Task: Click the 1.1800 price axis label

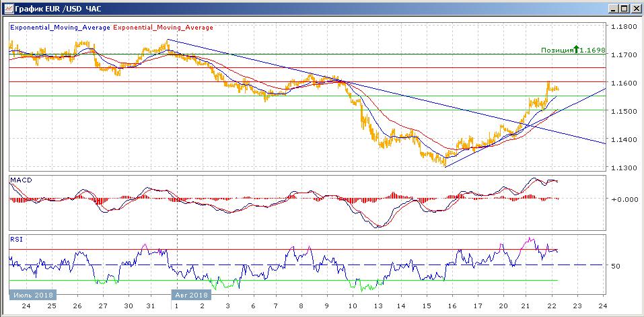Action: coord(622,27)
